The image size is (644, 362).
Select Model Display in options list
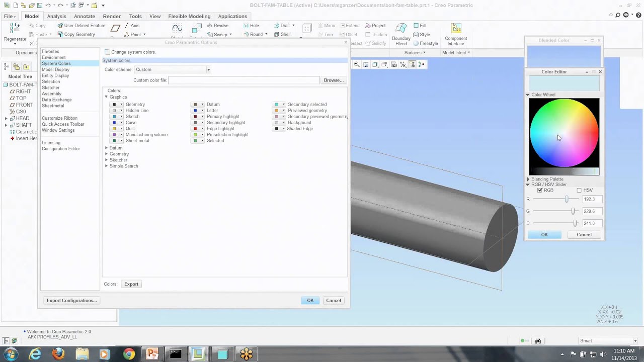click(56, 70)
